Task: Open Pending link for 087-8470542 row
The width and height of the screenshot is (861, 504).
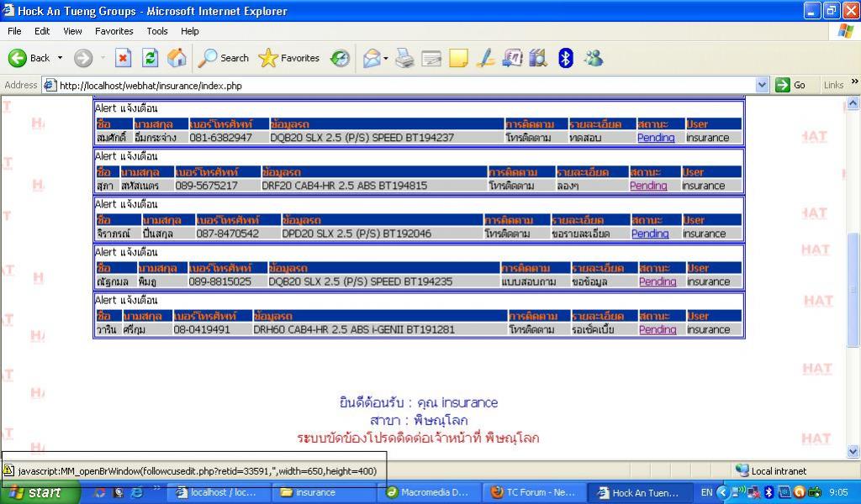Action: tap(650, 234)
